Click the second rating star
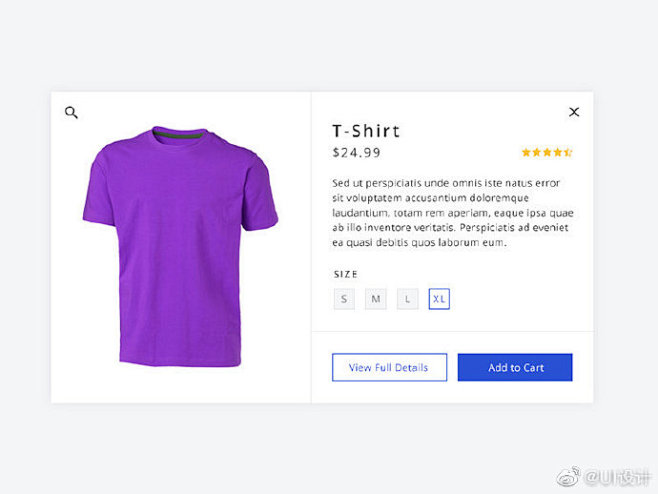Screen dimensions: 658x494 [536, 153]
